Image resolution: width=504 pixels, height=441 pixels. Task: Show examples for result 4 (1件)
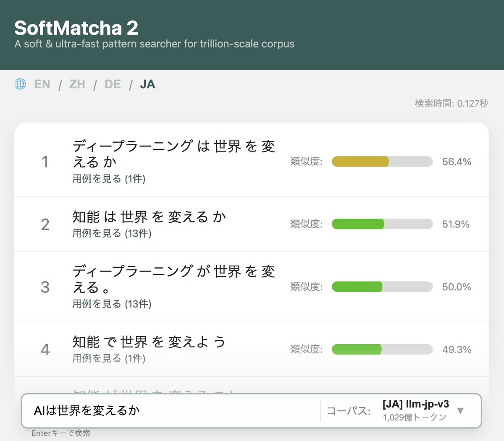109,358
